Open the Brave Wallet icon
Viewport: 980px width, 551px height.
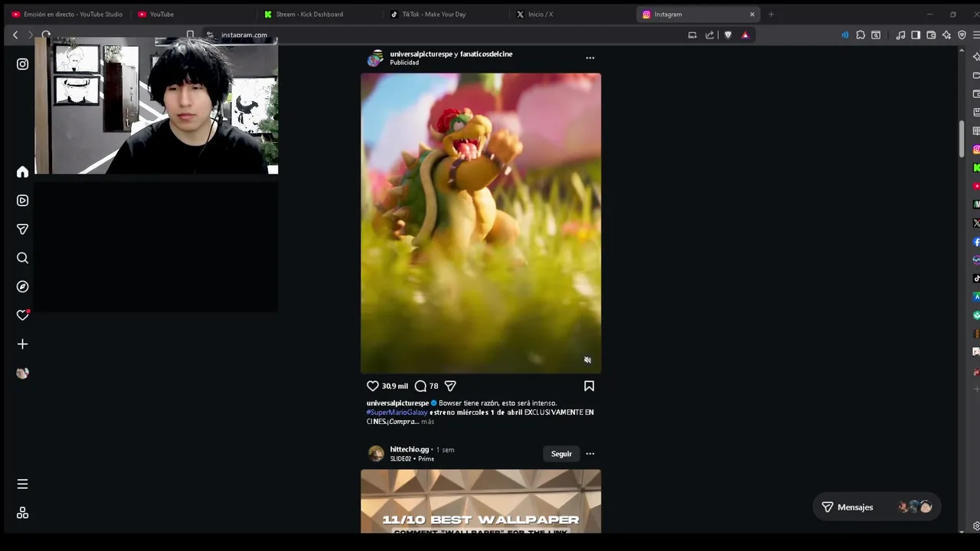[931, 34]
